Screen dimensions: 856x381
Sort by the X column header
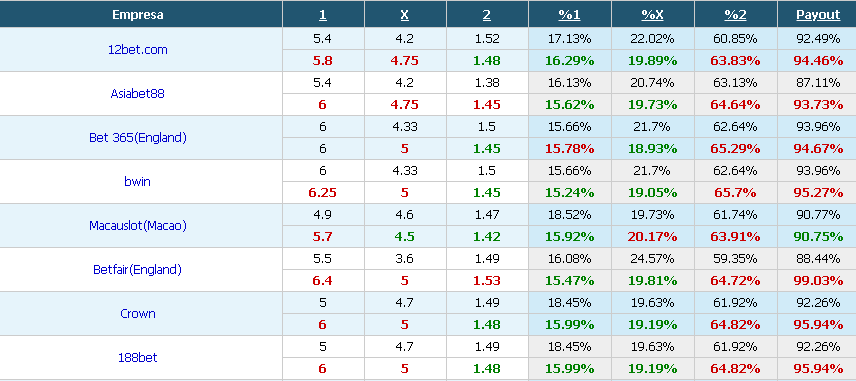pyautogui.click(x=405, y=15)
